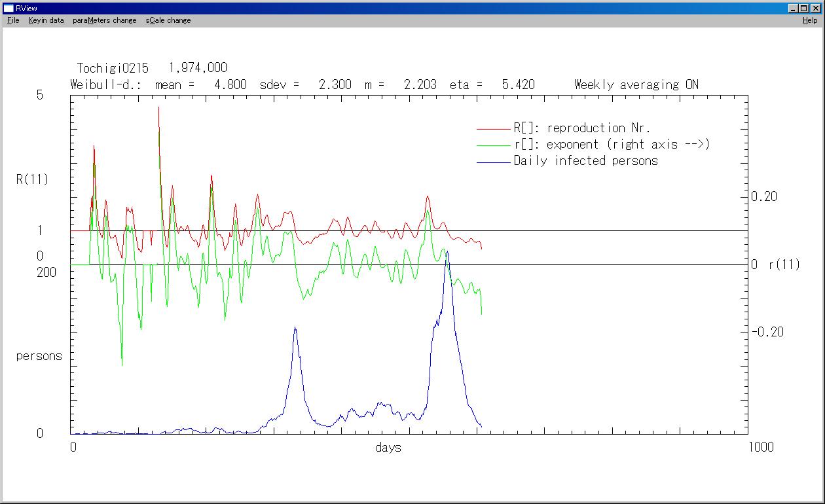
Task: Click the '5' top left axis value
Action: (39, 95)
